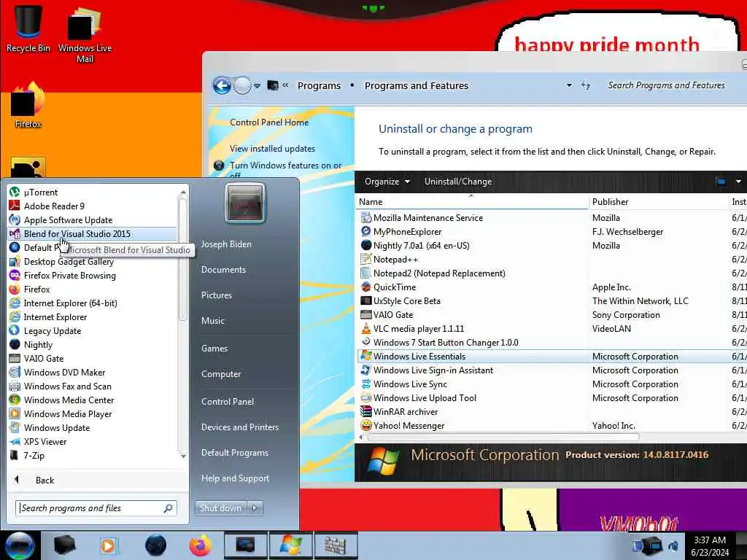Select the Firefox desktop shortcut
This screenshot has height=560, width=747.
(28, 105)
